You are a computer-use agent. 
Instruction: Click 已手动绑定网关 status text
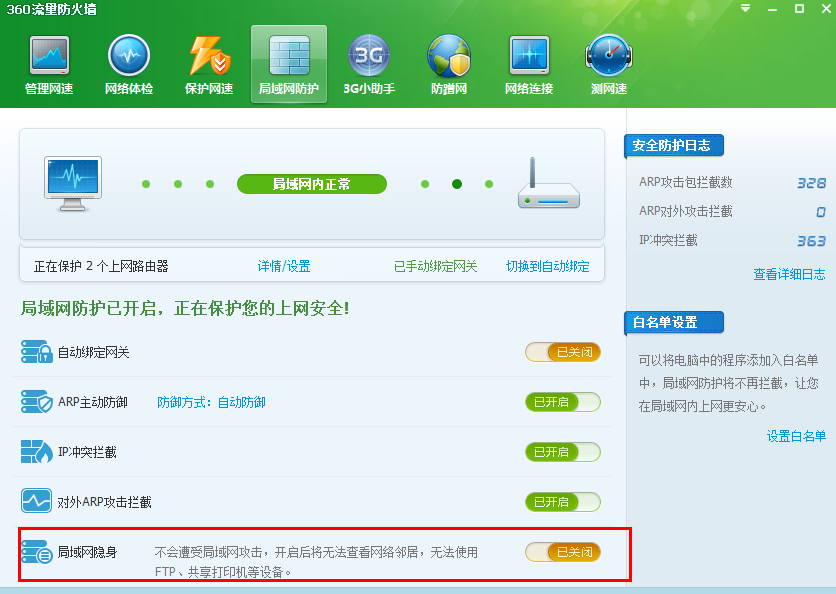click(x=435, y=266)
